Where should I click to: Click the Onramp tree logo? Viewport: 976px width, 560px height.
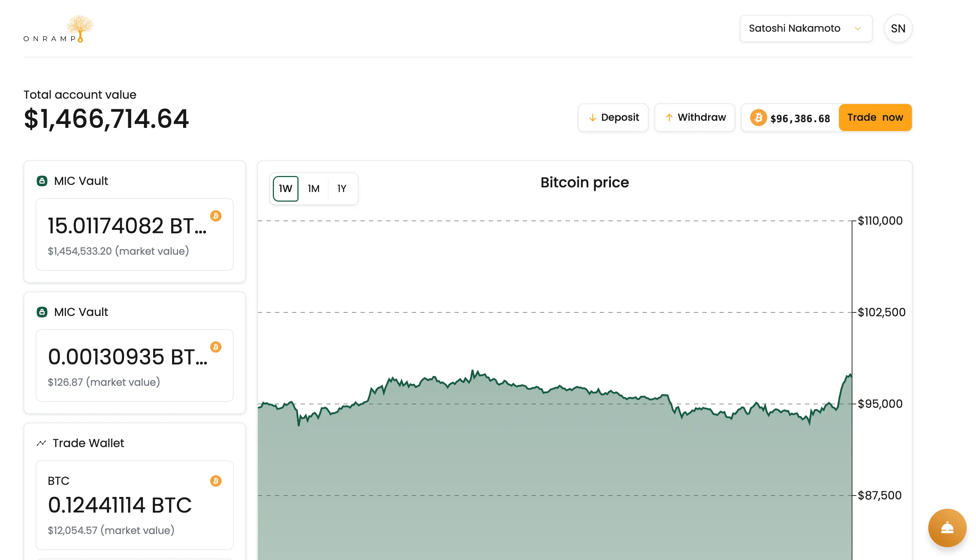click(x=58, y=29)
